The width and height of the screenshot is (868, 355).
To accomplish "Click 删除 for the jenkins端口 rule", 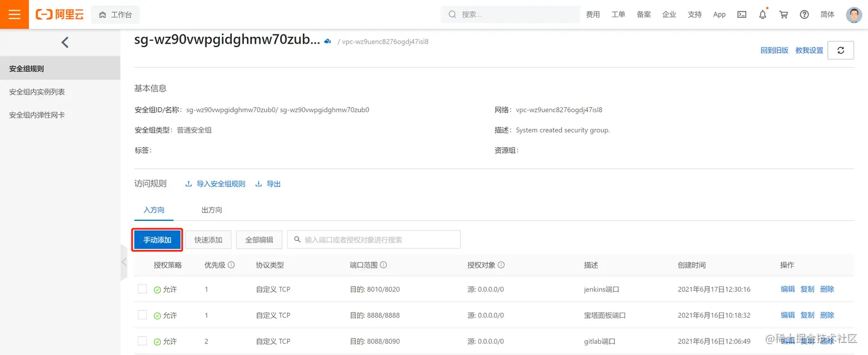I will (x=827, y=289).
